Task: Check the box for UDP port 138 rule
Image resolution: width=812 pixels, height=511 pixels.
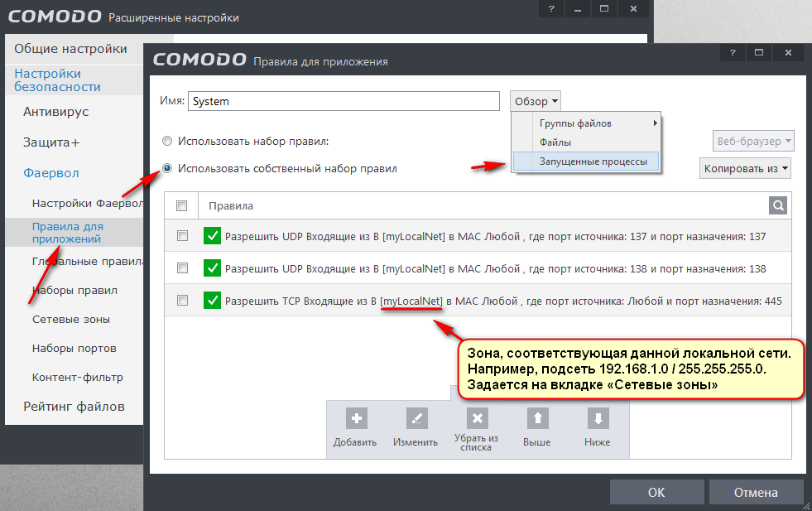Action: tap(182, 268)
